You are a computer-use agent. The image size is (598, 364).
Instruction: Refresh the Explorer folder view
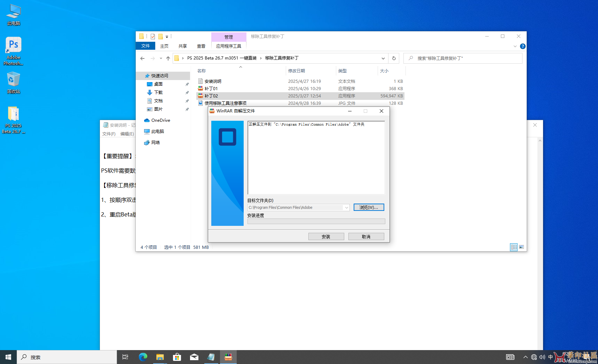394,58
